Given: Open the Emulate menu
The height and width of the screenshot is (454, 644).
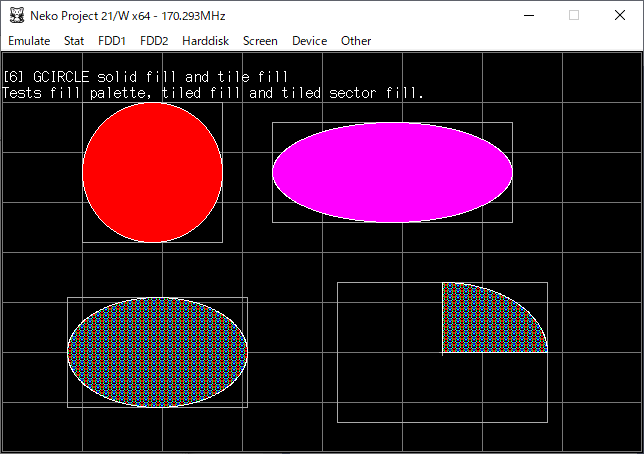Looking at the screenshot, I should (29, 41).
